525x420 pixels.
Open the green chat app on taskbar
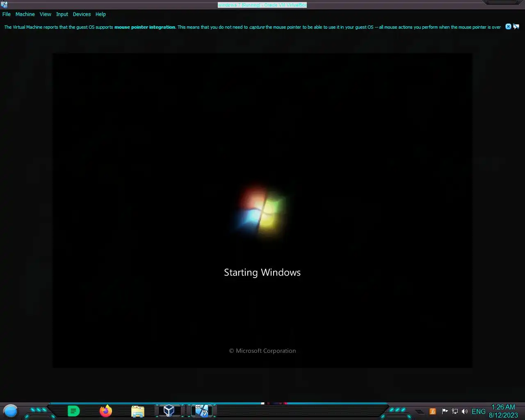pos(73,411)
